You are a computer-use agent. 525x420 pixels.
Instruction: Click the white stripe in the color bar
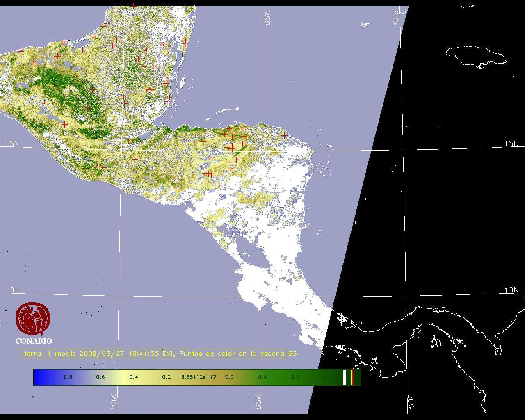coord(344,377)
